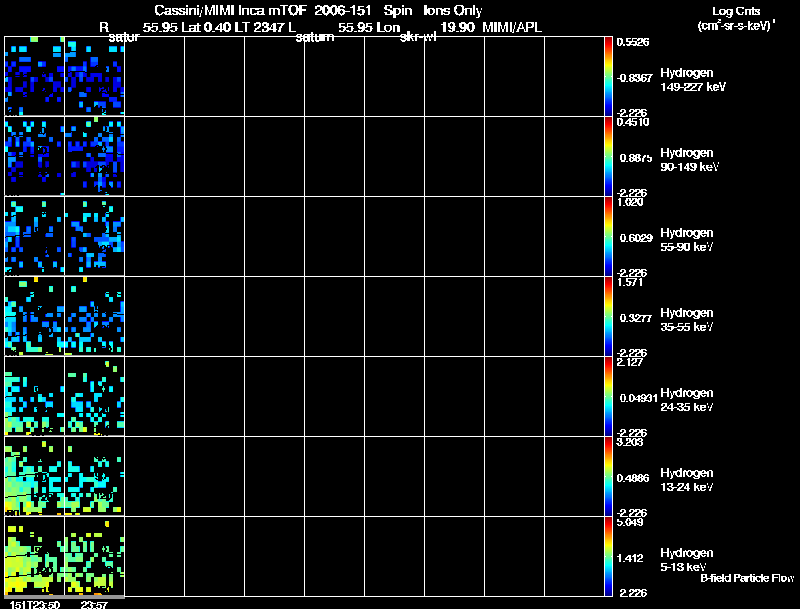The width and height of the screenshot is (800, 609).
Task: Select the Hydrogen 5-13 keV second panel
Action: (94, 556)
